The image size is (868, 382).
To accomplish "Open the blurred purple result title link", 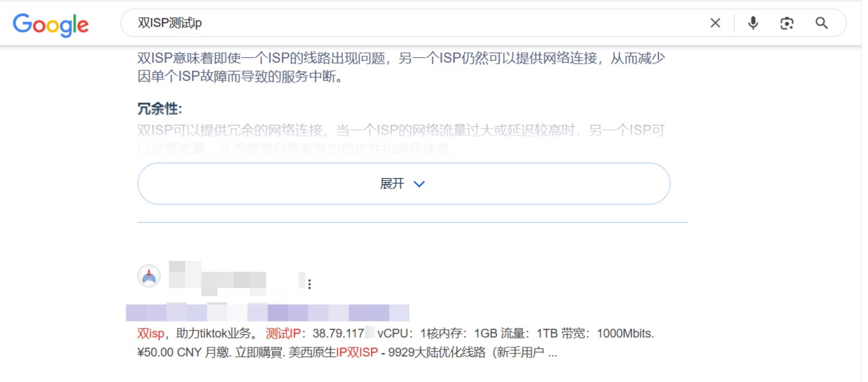I will (x=268, y=312).
